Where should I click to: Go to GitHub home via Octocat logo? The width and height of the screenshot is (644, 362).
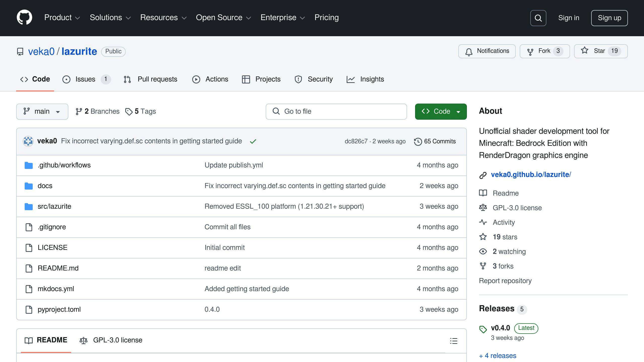(24, 17)
